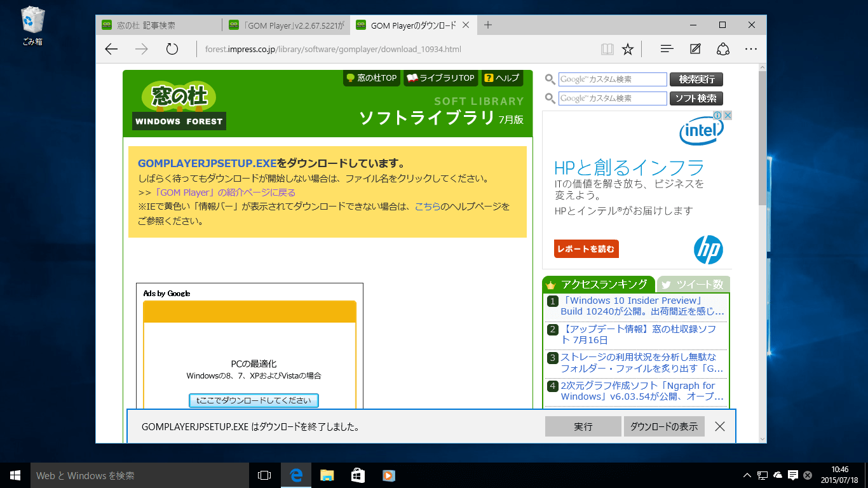Click the HP logo in the ad

[x=708, y=250]
